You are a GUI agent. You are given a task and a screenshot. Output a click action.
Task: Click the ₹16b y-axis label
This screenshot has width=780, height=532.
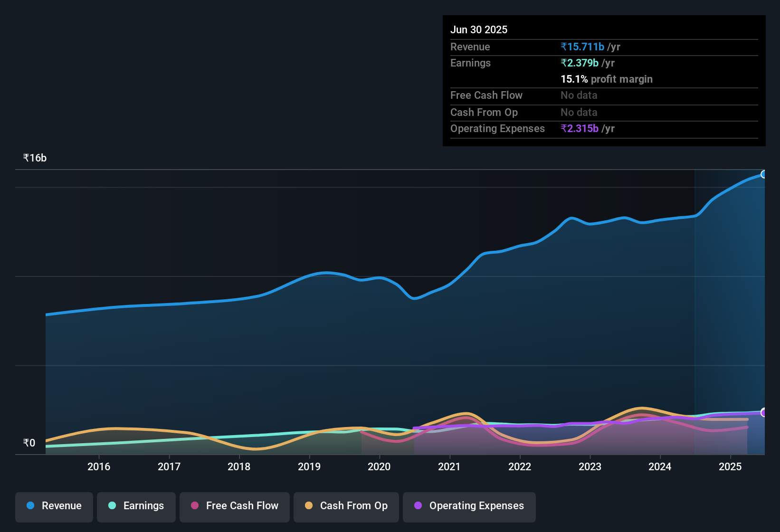pyautogui.click(x=35, y=158)
